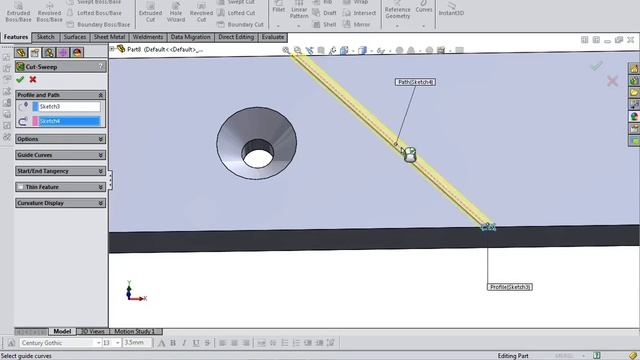640x360 pixels.
Task: Click Zoom to Fit in view toolbar
Action: [x=286, y=50]
